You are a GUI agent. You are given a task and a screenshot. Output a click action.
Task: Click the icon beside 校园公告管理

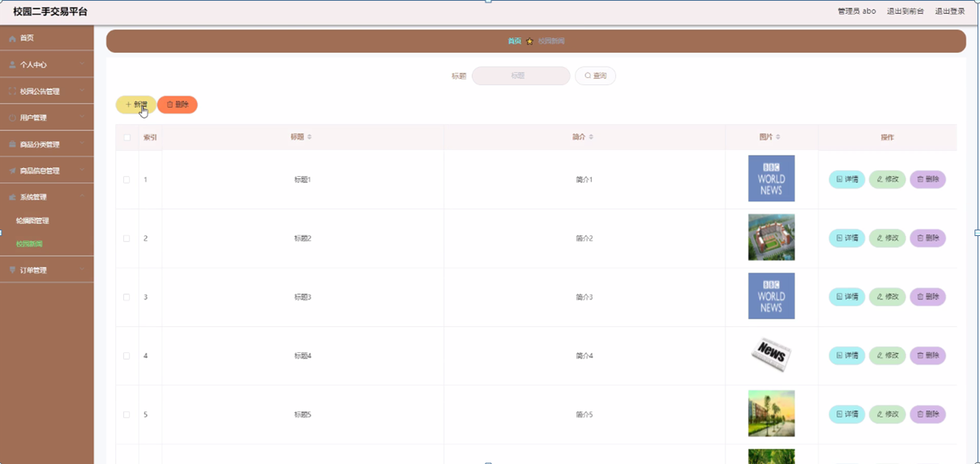12,92
